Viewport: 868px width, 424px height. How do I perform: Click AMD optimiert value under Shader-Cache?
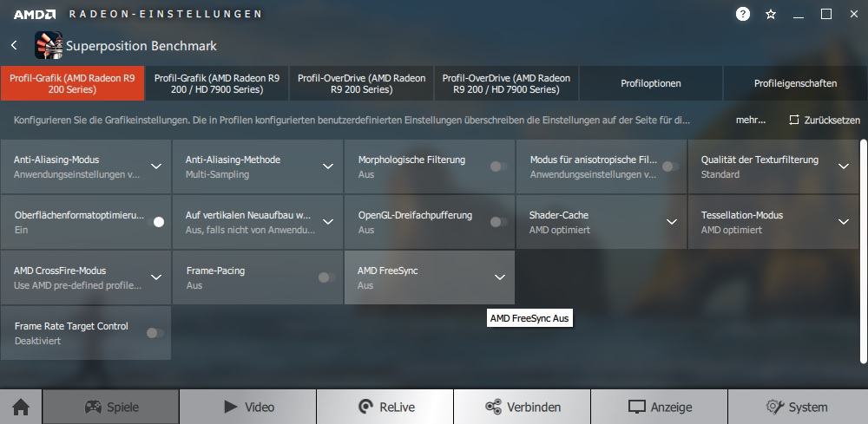pos(560,230)
